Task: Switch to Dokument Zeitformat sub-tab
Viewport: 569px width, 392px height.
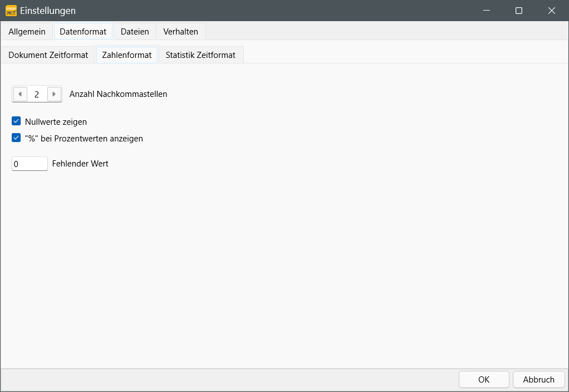Action: [x=48, y=55]
